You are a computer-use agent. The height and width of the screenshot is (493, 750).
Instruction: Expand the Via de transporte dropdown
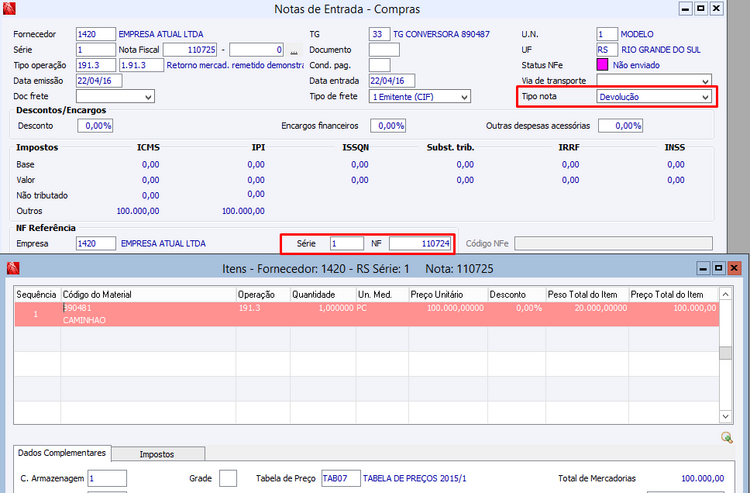[706, 80]
